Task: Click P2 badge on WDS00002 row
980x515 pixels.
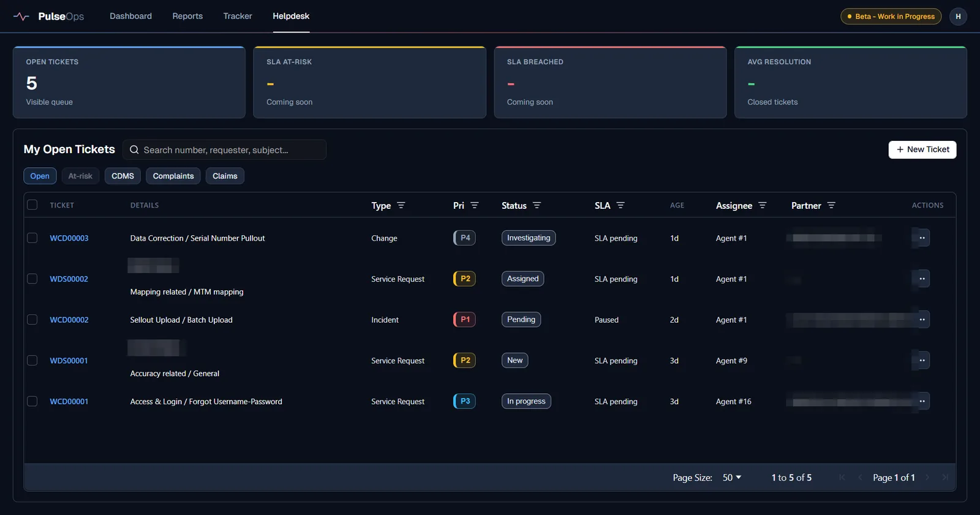Action: [x=464, y=279]
